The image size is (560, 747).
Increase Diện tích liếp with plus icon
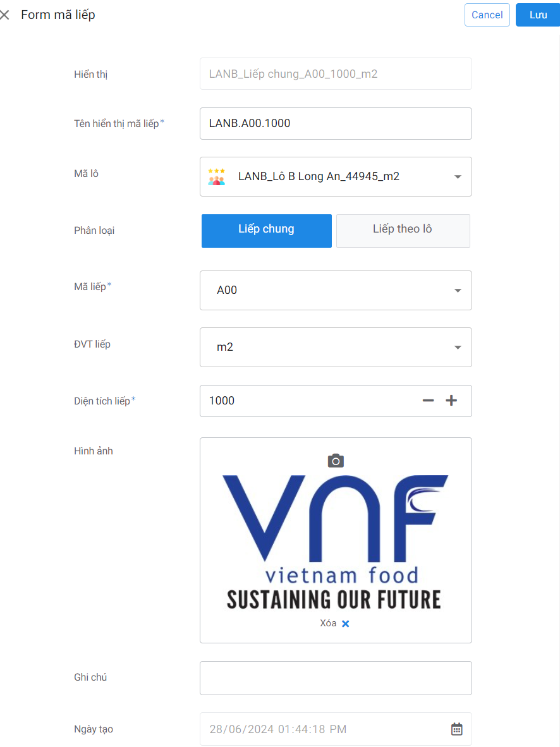pos(451,400)
